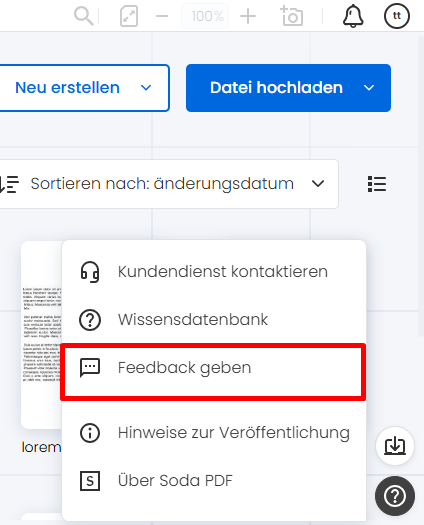Open the tt user account avatar
The height and width of the screenshot is (525, 424).
pyautogui.click(x=397, y=16)
